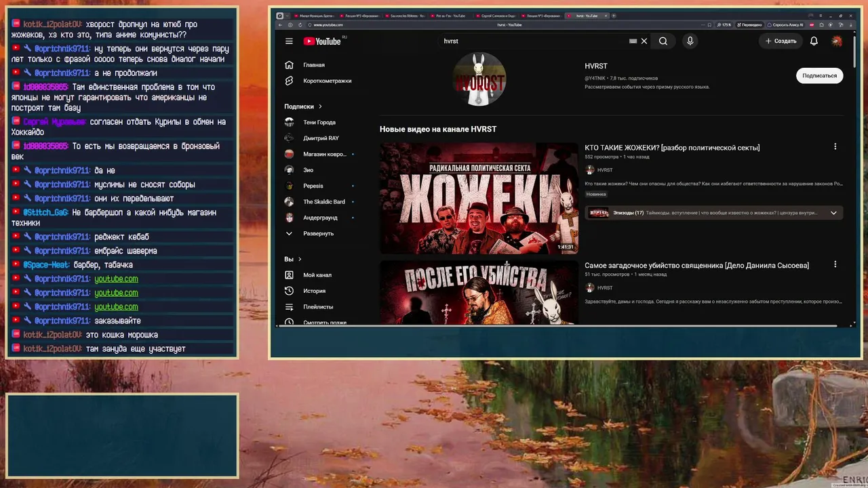Screen dimensions: 868x488
Task: Click the 1:41:31 duration label
Action: (x=566, y=247)
